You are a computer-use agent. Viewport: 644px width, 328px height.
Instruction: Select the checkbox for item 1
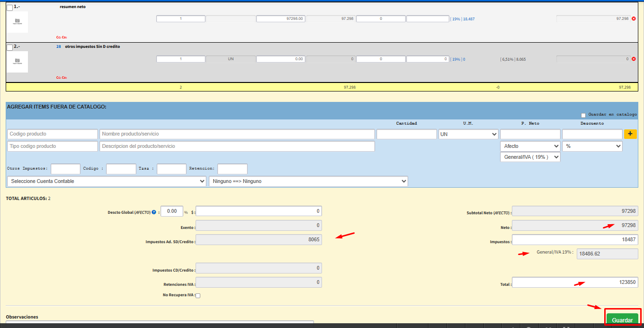(x=9, y=8)
